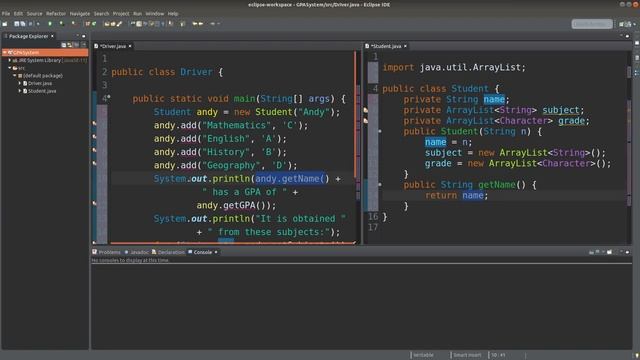Click the green Run toolbar button
640x360 pixels.
50,24
